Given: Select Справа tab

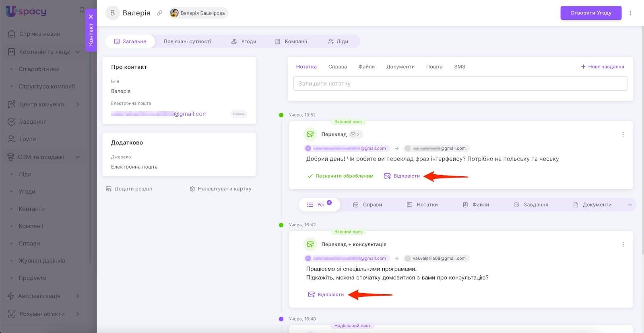Looking at the screenshot, I should pyautogui.click(x=337, y=67).
